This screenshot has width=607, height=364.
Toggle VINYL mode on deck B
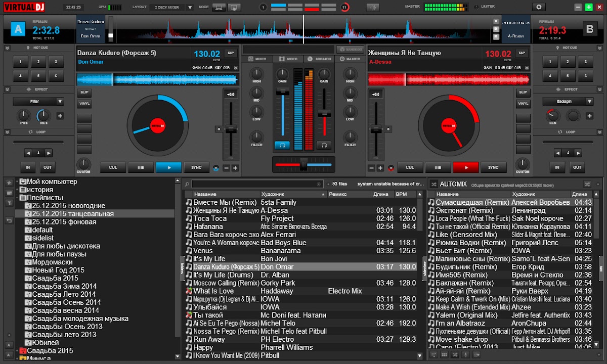523,104
